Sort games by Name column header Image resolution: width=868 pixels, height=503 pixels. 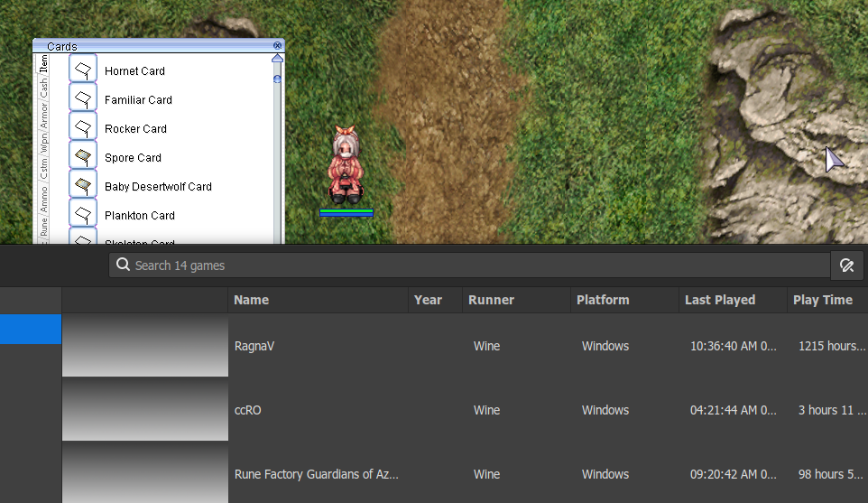tap(318, 300)
